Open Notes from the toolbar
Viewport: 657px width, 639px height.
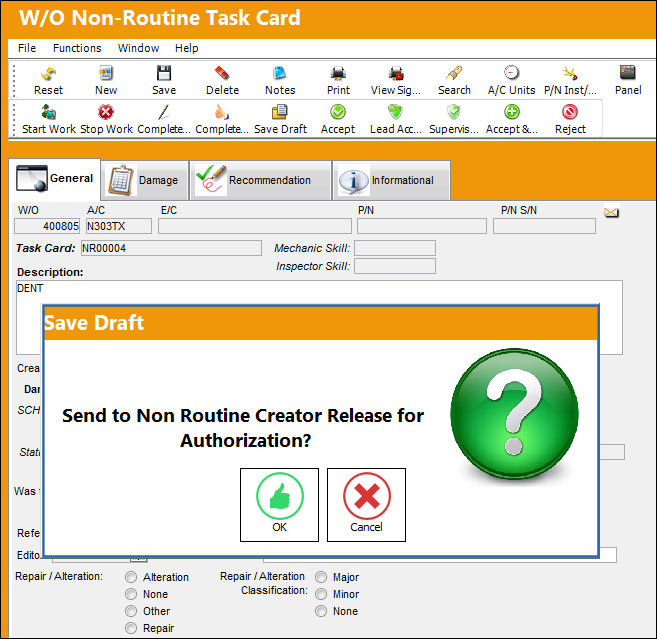[280, 81]
